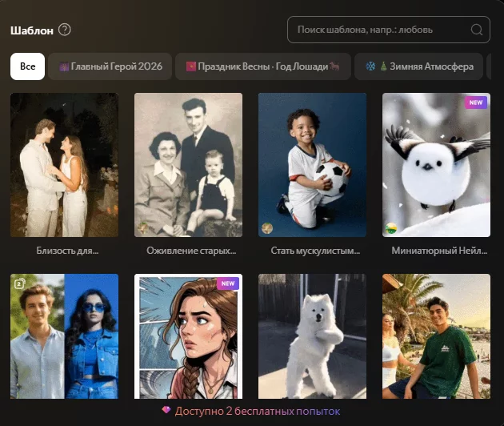Click the pink diamond icon in bottom banner
This screenshot has height=426, width=504.
tap(166, 410)
